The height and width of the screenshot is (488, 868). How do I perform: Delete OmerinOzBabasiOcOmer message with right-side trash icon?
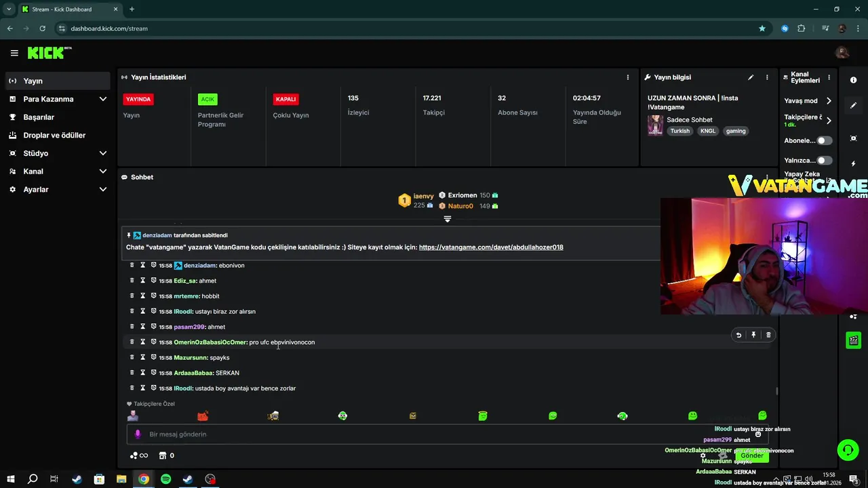click(768, 335)
